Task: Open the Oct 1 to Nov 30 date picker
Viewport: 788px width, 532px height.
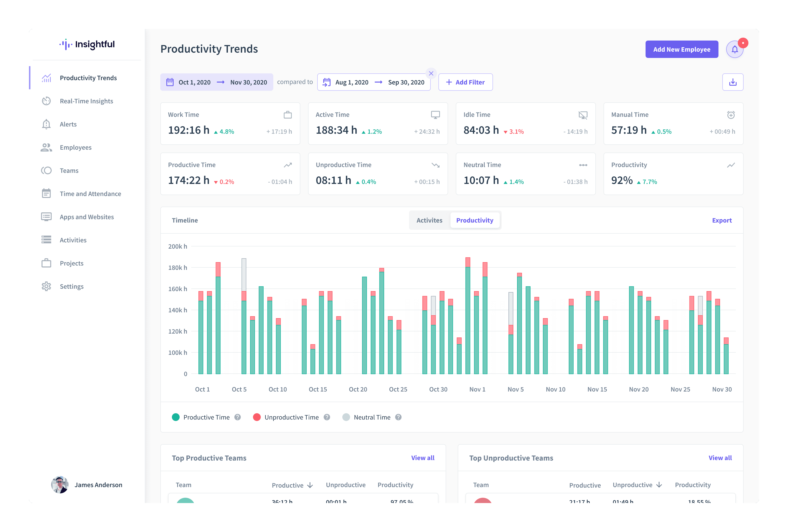Action: [x=217, y=82]
